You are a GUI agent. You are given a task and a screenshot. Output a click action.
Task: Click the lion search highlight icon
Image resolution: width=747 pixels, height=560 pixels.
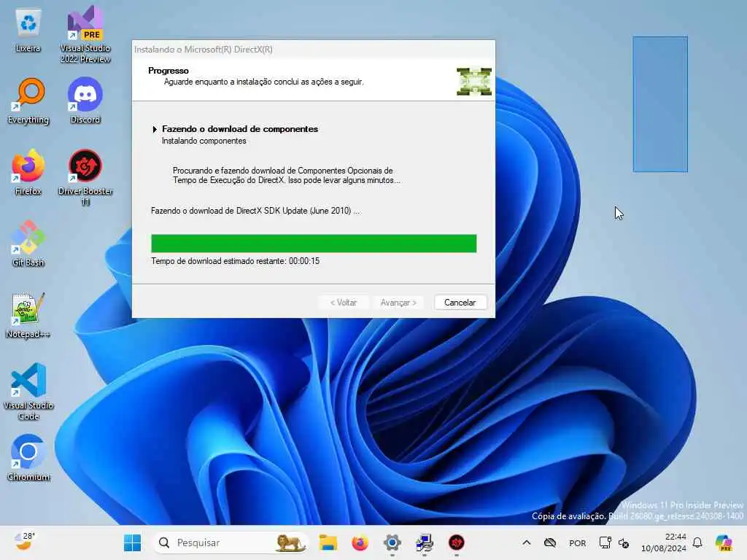tap(290, 542)
